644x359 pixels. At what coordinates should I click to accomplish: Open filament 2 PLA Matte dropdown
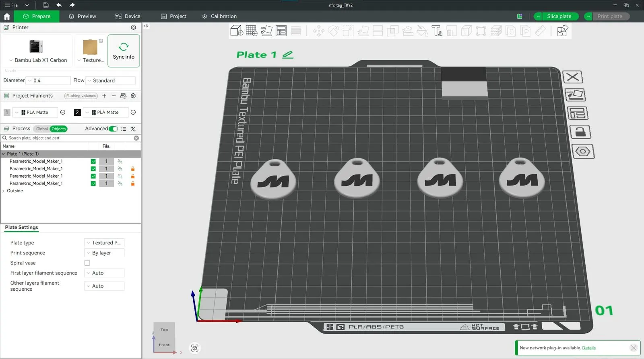tap(105, 113)
